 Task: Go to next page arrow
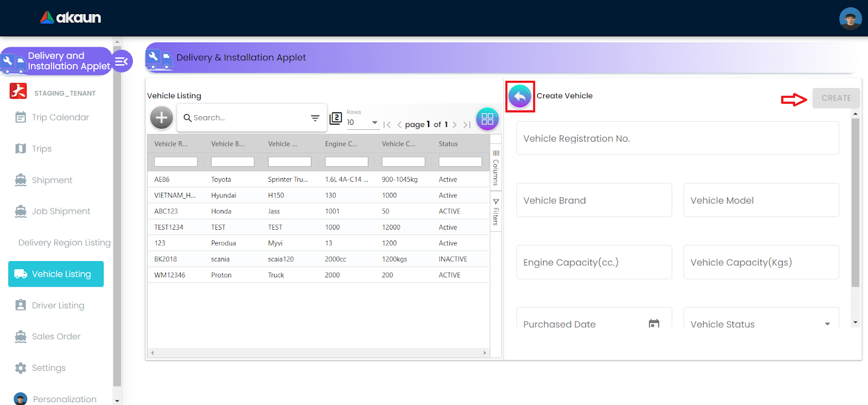(455, 125)
